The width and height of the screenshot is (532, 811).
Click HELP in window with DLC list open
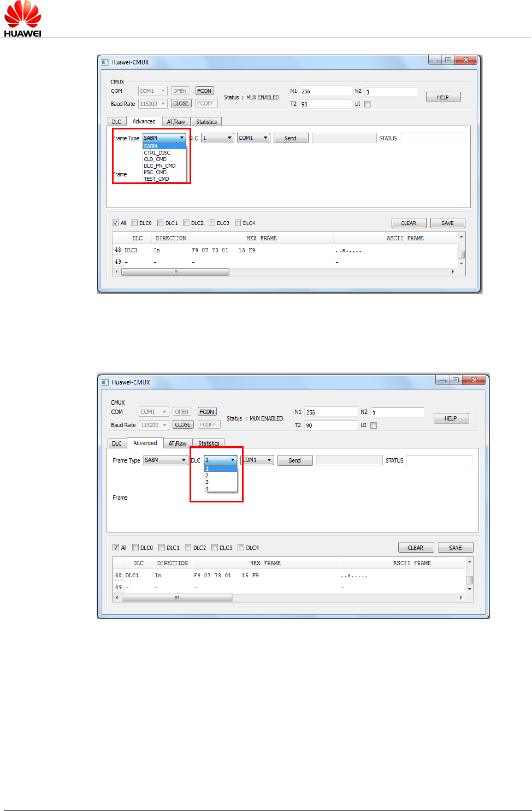point(451,418)
